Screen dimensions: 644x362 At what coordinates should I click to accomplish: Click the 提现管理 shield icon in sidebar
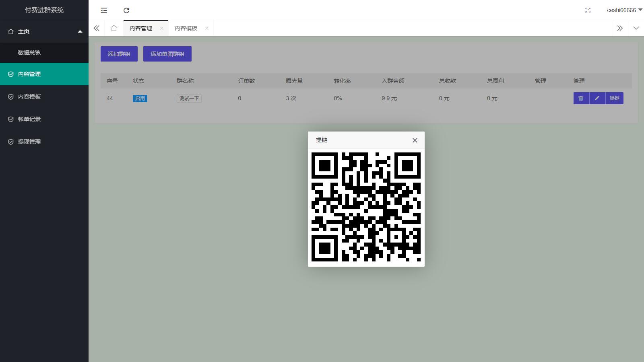click(x=11, y=142)
